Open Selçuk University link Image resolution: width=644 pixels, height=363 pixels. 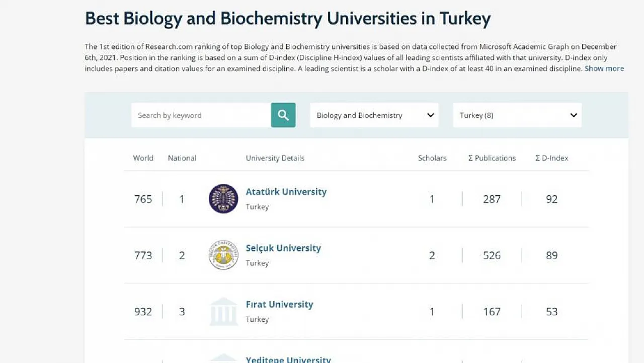(x=283, y=248)
